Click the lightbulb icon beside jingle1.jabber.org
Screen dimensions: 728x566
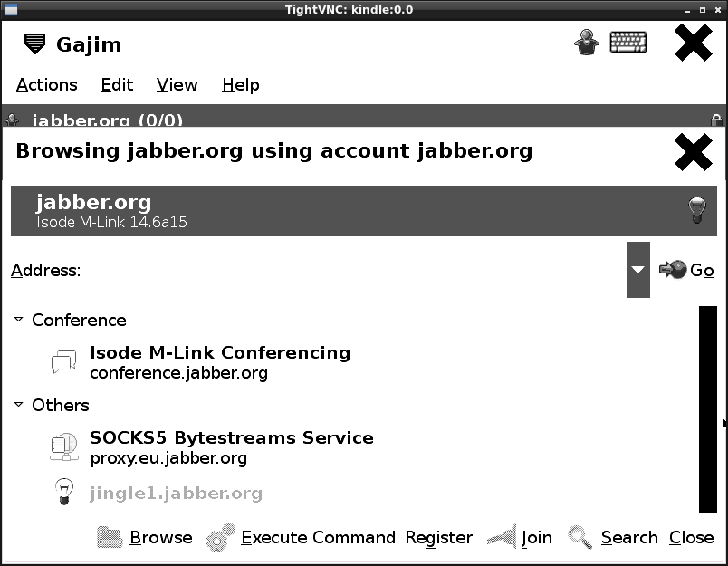coord(64,491)
